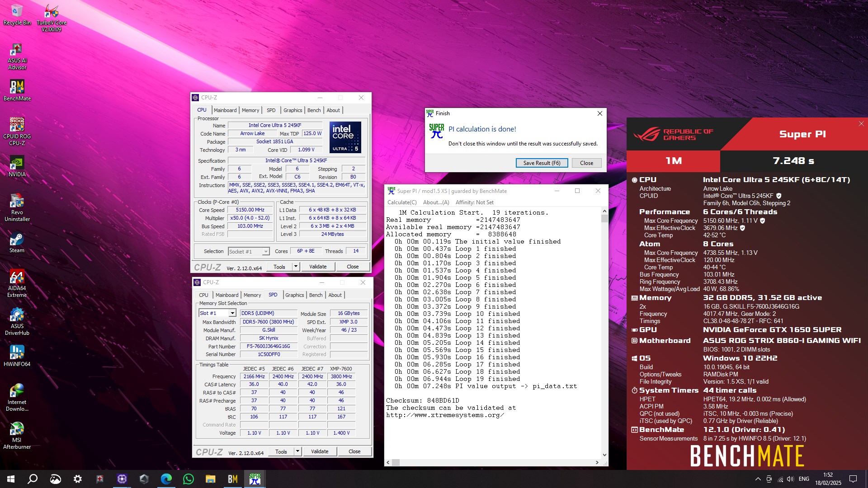Image resolution: width=868 pixels, height=488 pixels.
Task: Click Checksum: 848BD61D text
Action: [422, 401]
